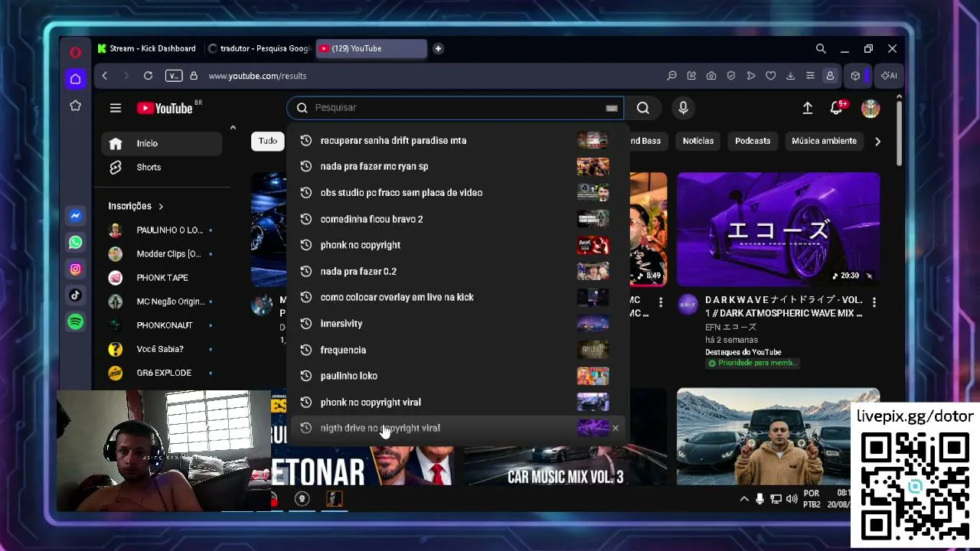980x551 pixels.
Task: Open the YouTube account avatar menu
Action: coord(871,108)
